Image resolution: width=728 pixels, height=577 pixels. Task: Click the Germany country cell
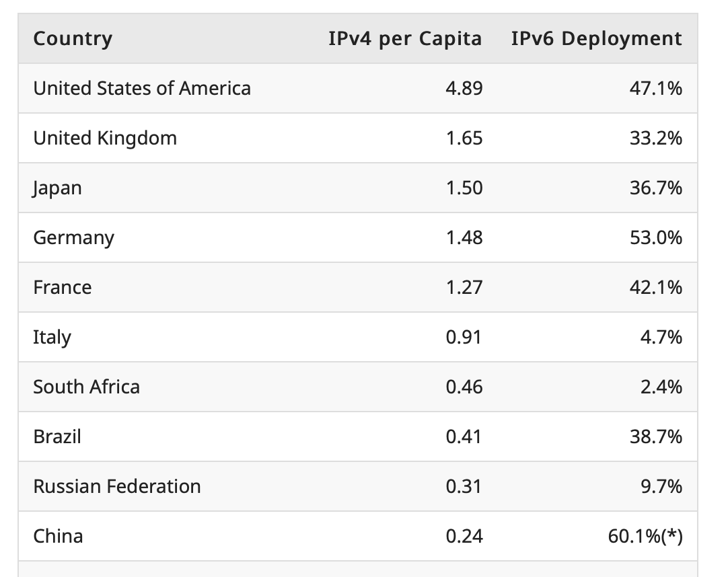[x=73, y=237]
